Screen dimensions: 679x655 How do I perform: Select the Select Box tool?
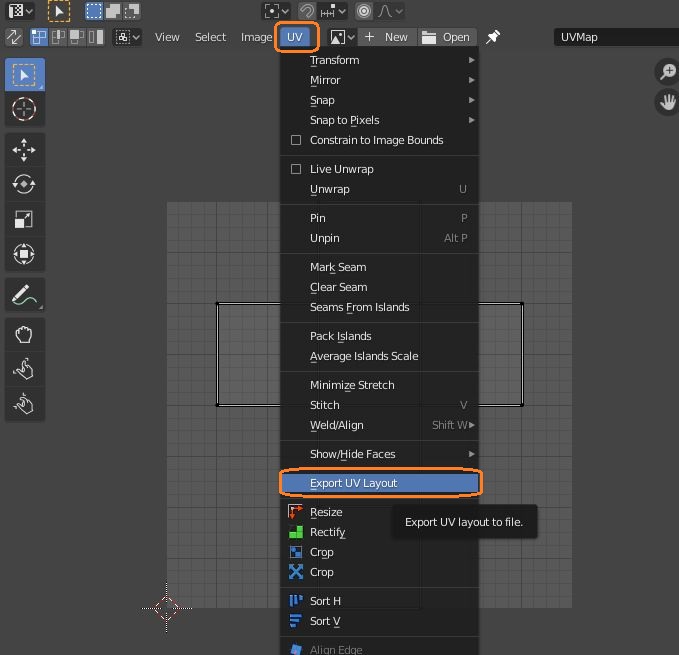tap(24, 75)
